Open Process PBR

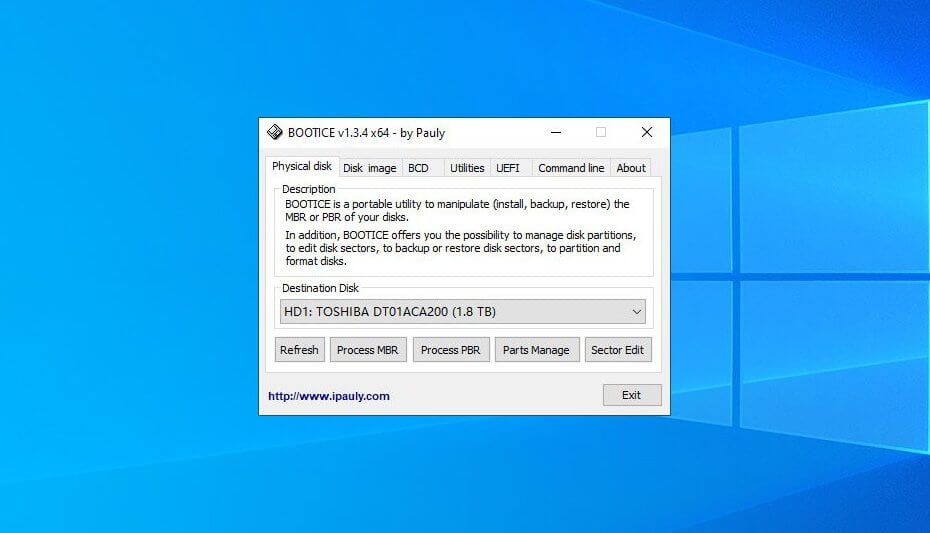click(x=451, y=350)
